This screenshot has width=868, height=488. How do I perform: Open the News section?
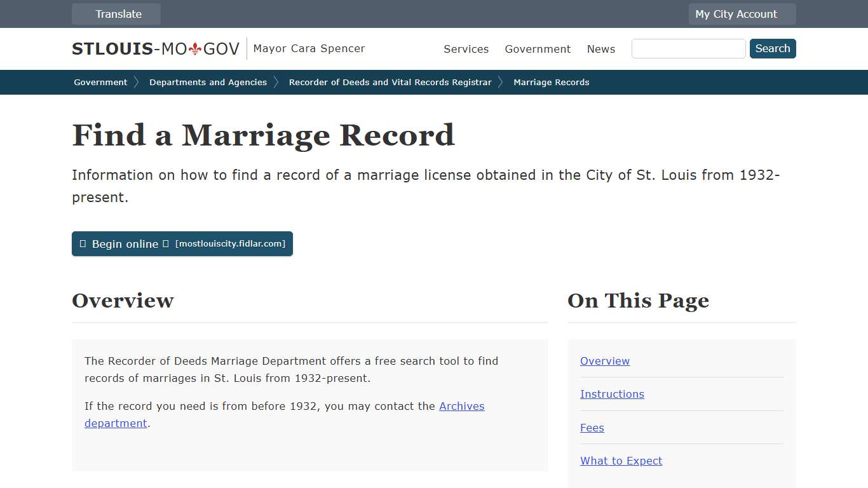(600, 49)
